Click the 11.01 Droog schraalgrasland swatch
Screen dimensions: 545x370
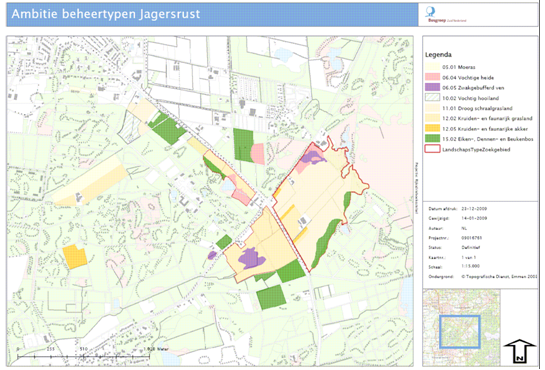[x=432, y=108]
